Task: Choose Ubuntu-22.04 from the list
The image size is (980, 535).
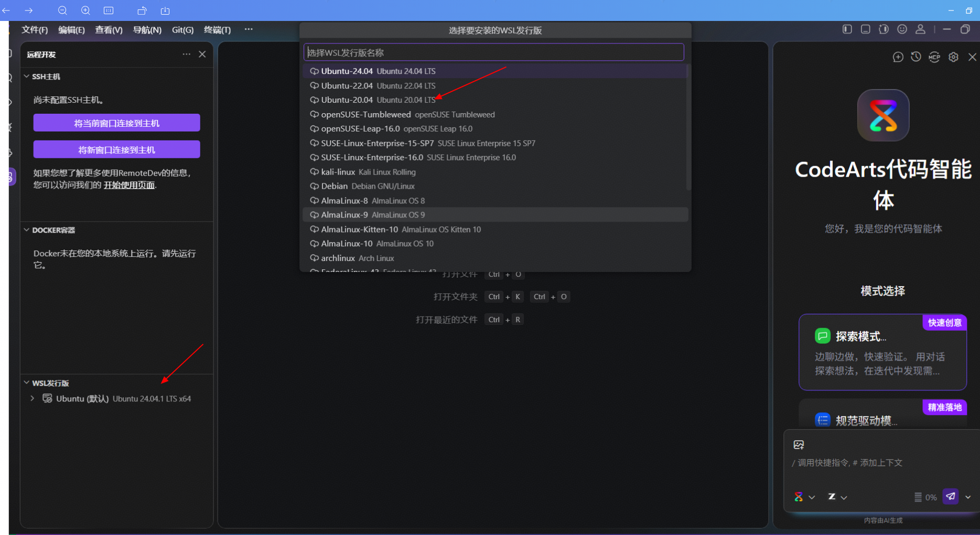Action: (495, 85)
